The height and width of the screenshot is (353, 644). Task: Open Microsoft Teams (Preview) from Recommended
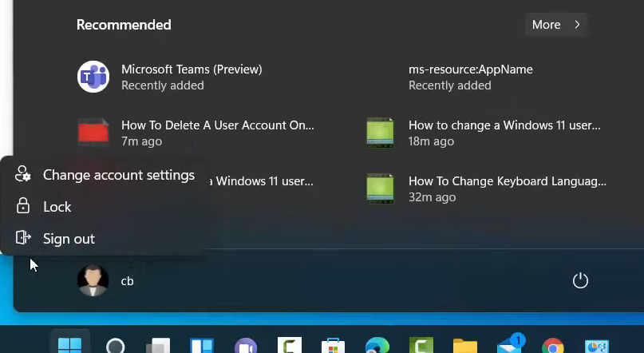pos(191,77)
